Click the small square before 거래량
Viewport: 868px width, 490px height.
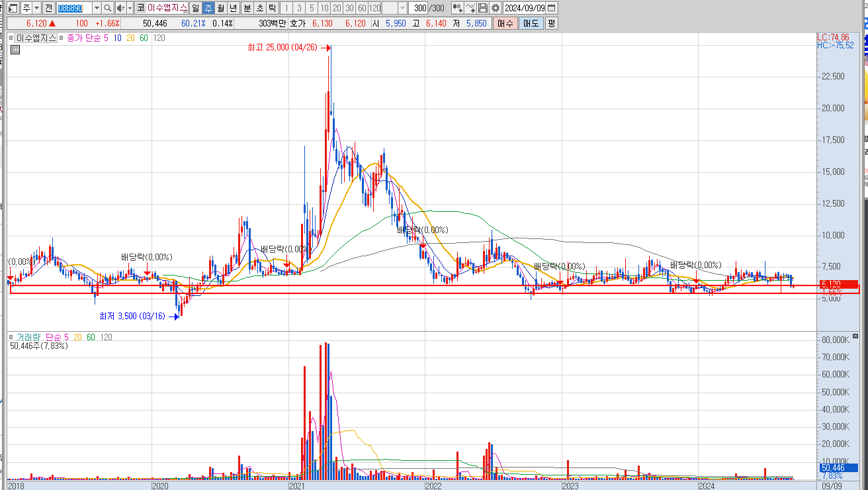pos(11,337)
